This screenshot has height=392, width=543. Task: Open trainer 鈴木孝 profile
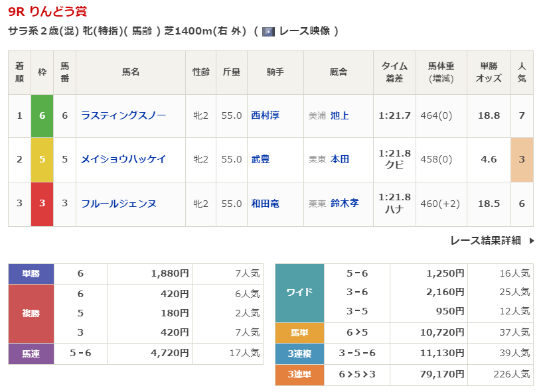(345, 204)
